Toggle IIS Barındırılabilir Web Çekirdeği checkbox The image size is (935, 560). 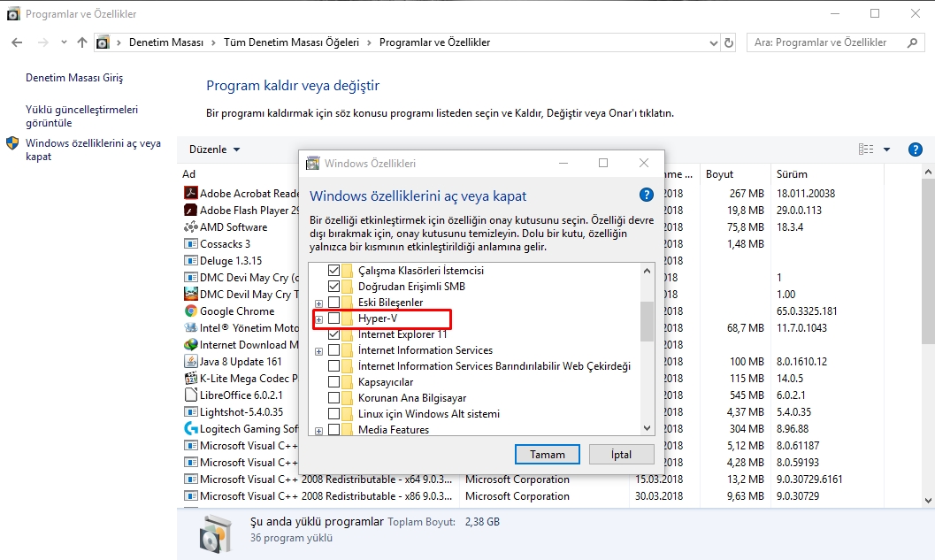[334, 366]
